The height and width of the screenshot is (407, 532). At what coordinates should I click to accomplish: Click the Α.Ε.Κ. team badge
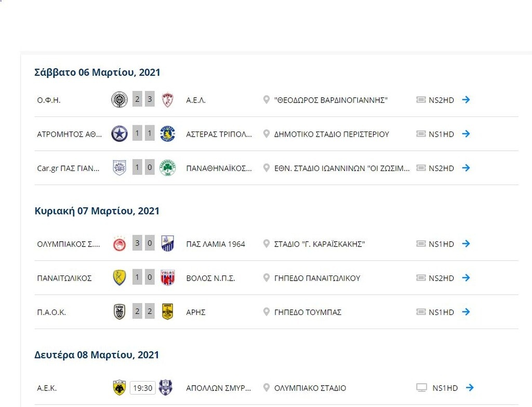tap(119, 387)
